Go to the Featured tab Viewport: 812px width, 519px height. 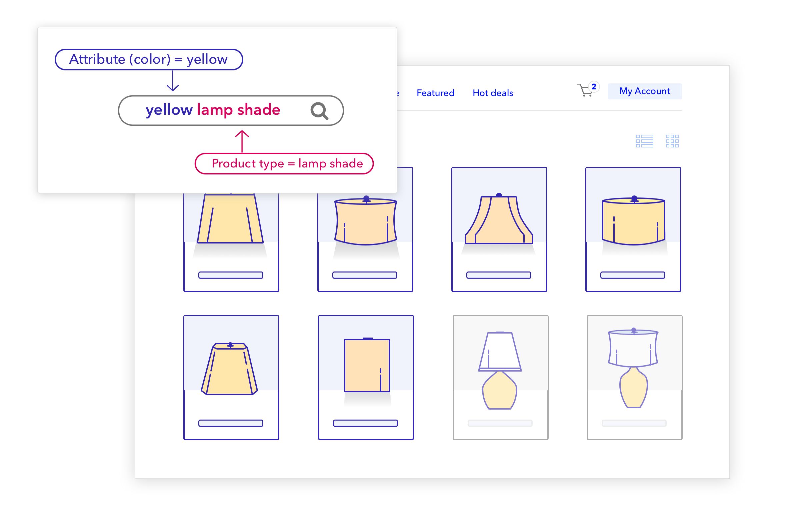point(435,93)
